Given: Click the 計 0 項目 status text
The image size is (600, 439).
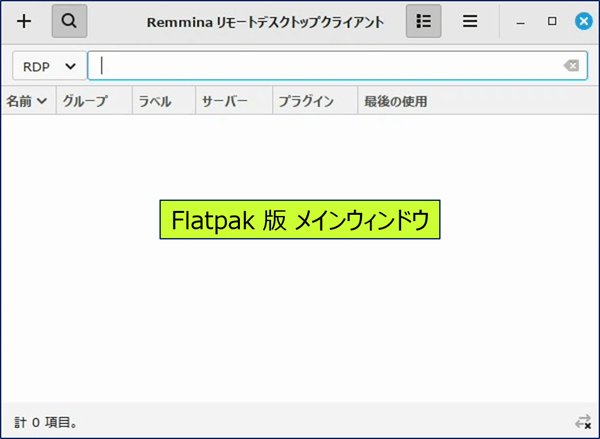Looking at the screenshot, I should [x=46, y=423].
